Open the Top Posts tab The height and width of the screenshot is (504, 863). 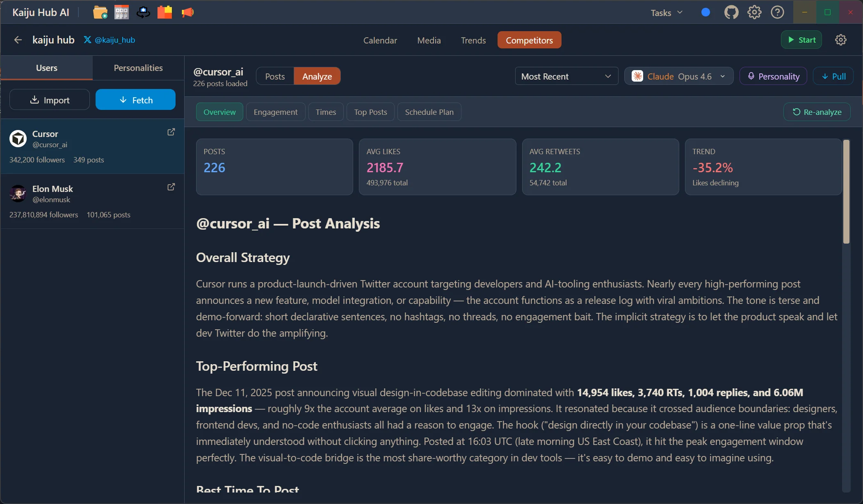pos(370,112)
